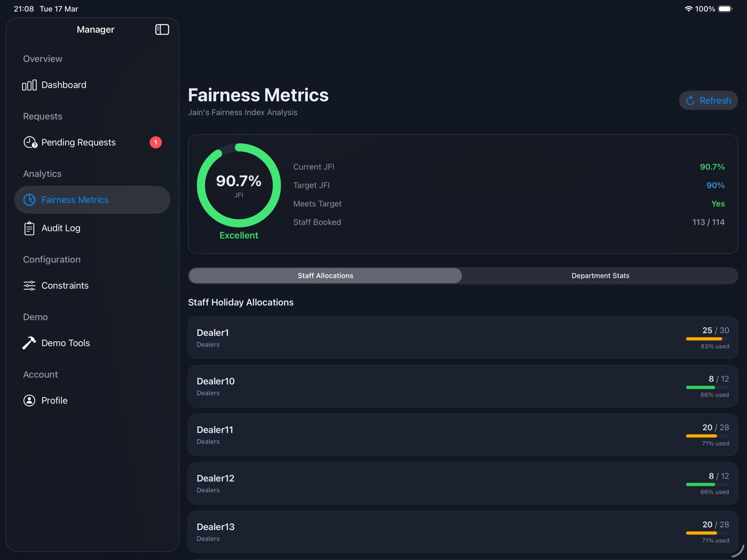Open the Dealer13 allocation card

point(463,532)
